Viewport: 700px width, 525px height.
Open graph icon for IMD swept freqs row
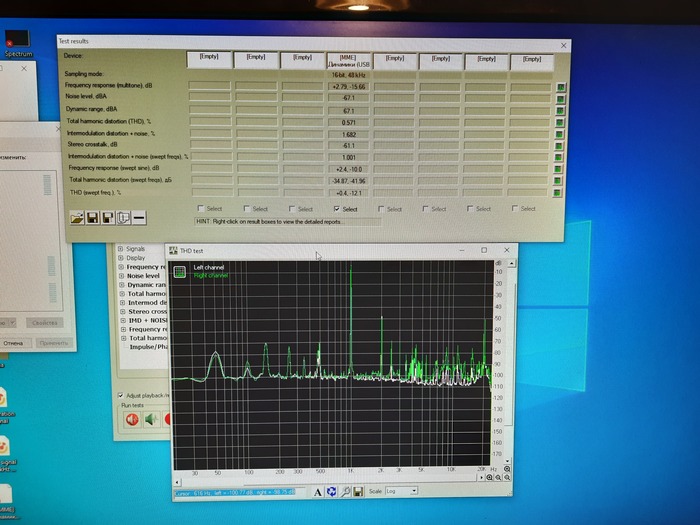click(x=558, y=157)
